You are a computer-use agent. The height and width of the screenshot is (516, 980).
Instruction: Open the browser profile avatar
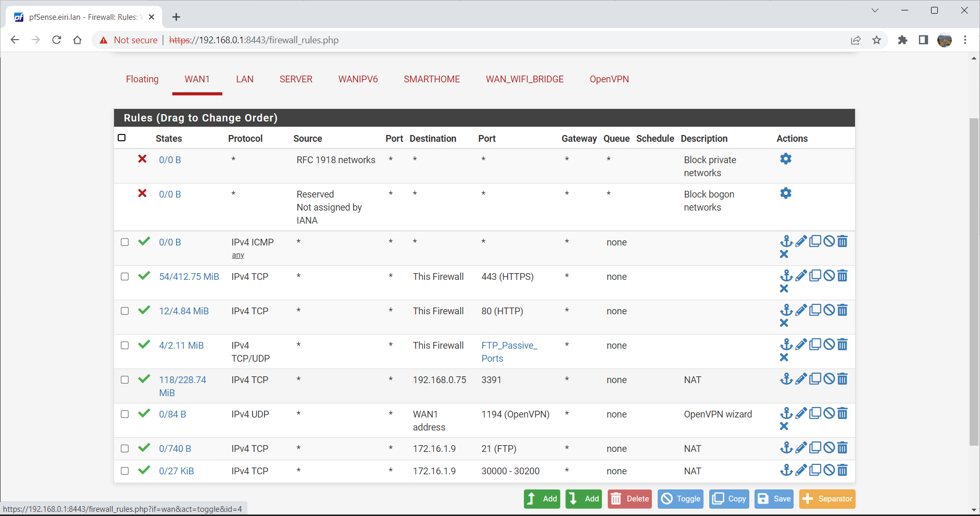tap(945, 40)
